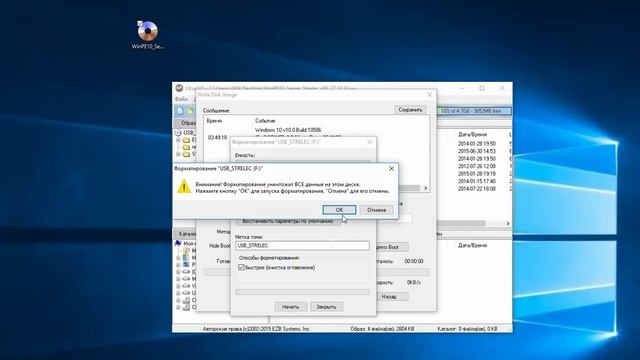The height and width of the screenshot is (360, 640).
Task: Click the Восстановить параметры по умолчанию button
Action: click(x=288, y=222)
